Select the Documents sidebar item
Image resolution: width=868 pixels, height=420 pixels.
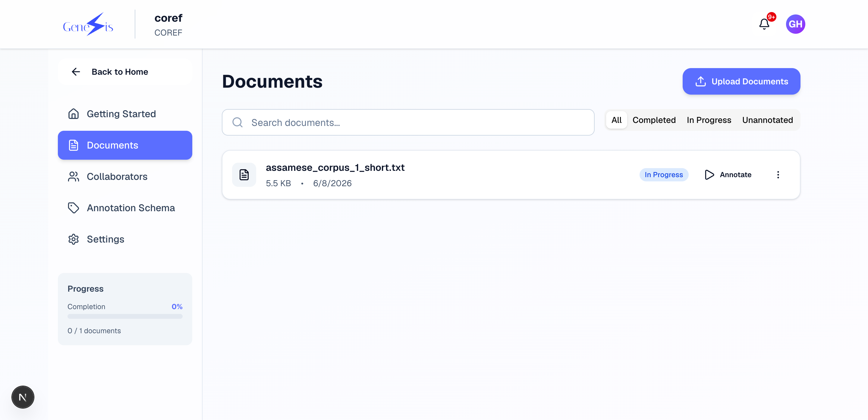click(125, 145)
